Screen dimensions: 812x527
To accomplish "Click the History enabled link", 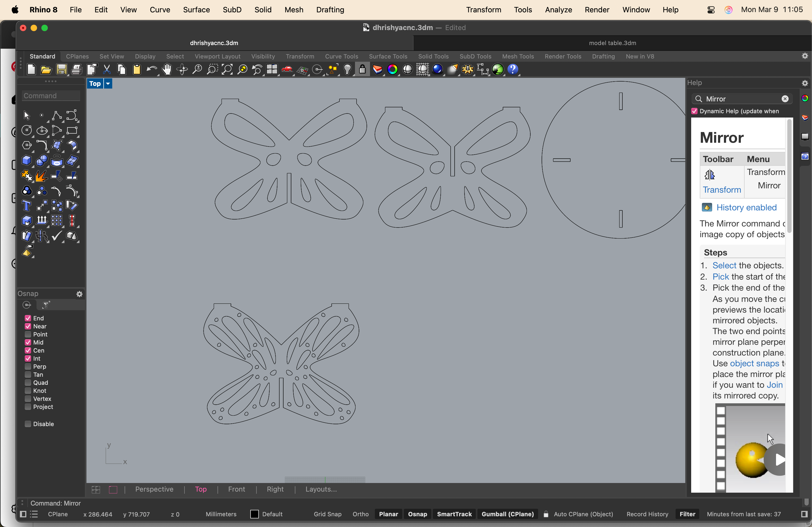I will 746,207.
